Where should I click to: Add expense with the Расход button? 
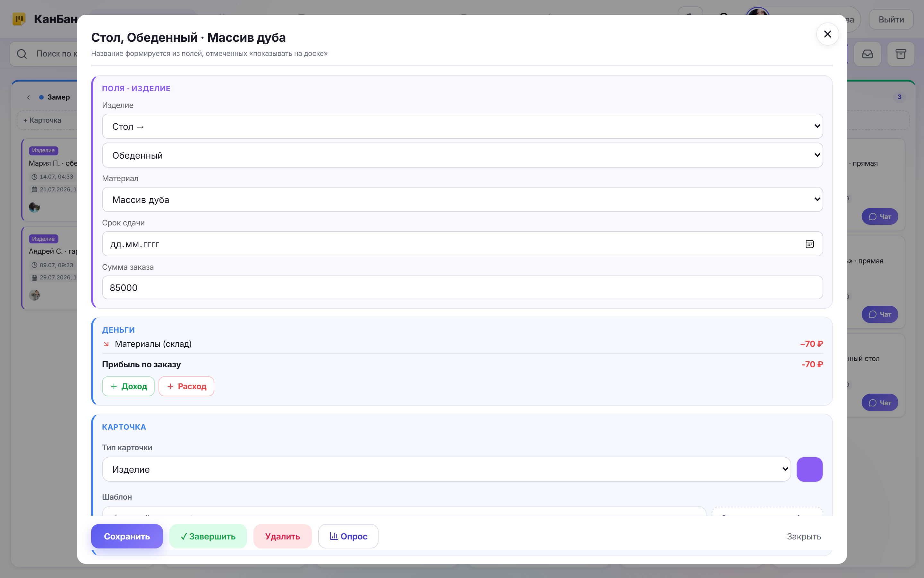point(186,386)
